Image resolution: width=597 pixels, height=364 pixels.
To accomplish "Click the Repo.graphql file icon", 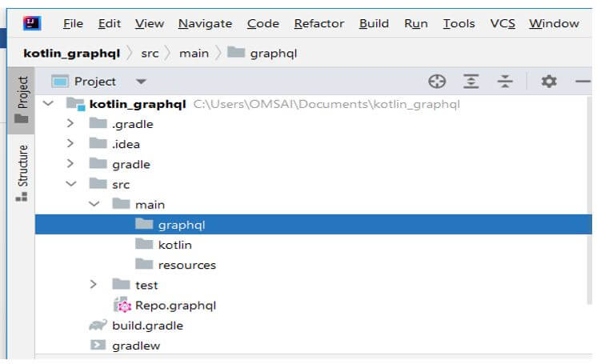I will pyautogui.click(x=122, y=305).
